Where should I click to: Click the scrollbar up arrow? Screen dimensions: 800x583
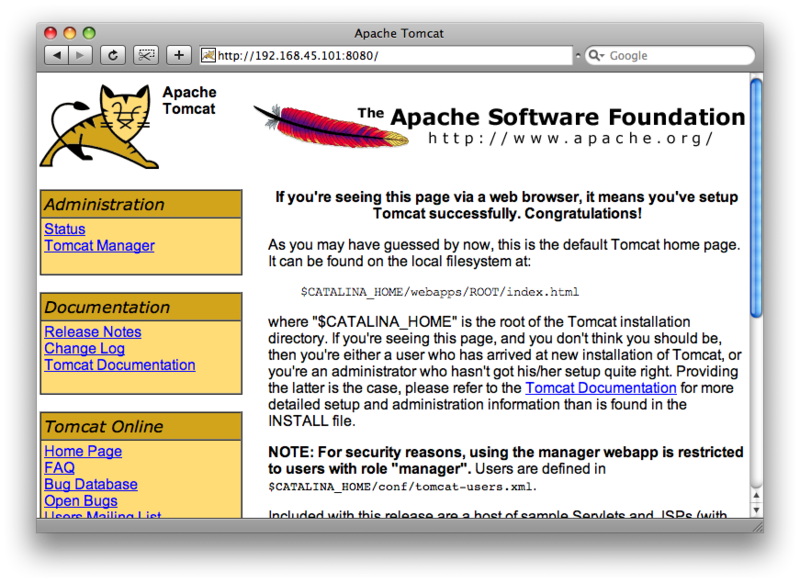(756, 495)
